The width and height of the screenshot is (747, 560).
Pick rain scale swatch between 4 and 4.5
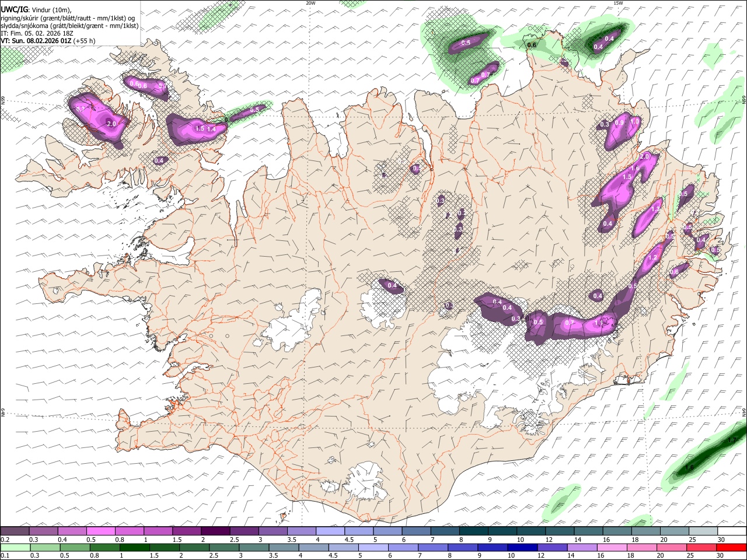[313, 547]
